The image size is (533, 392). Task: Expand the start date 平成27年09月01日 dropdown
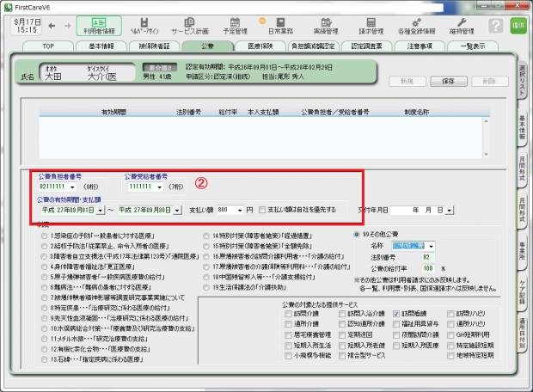pos(101,209)
